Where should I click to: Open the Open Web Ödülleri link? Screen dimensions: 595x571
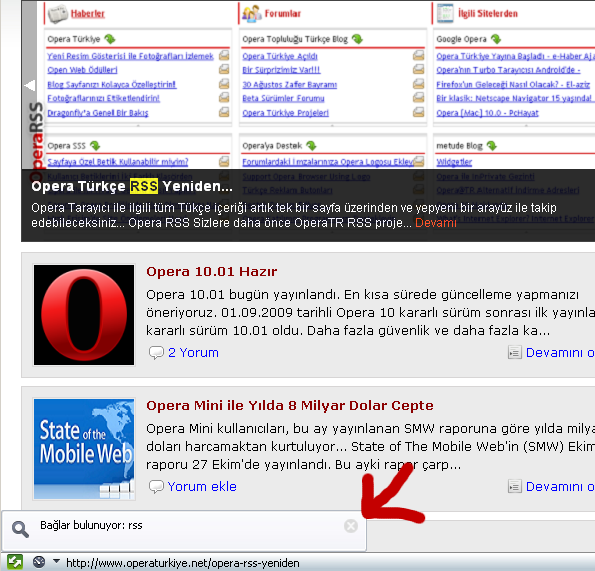tap(82, 70)
